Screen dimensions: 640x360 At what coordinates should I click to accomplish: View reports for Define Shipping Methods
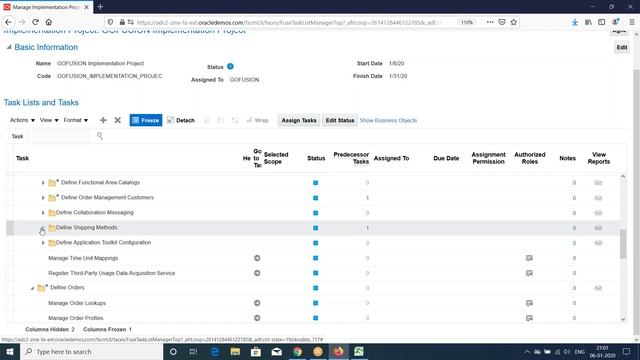598,228
